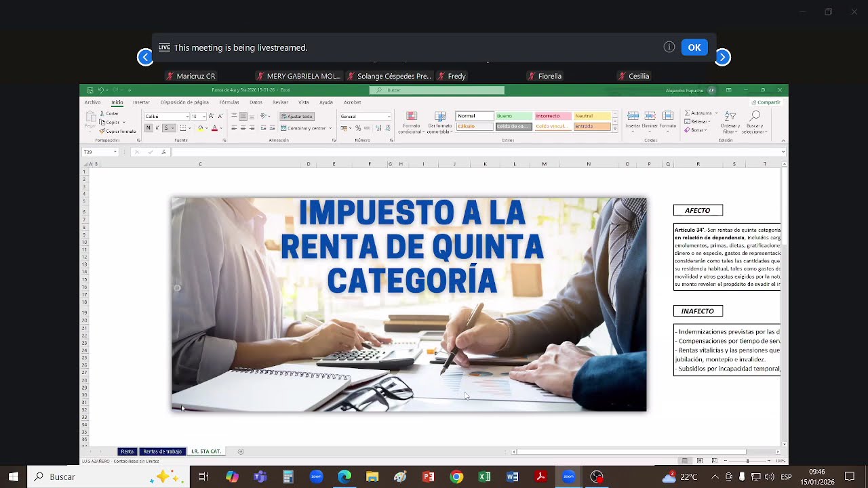Open Word from the Windows taskbar
This screenshot has width=868, height=488.
[x=512, y=476]
